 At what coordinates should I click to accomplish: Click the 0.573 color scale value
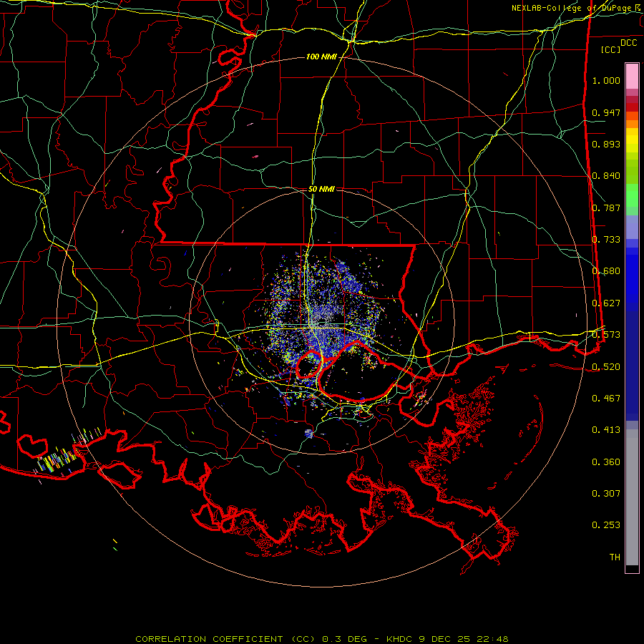tap(606, 335)
